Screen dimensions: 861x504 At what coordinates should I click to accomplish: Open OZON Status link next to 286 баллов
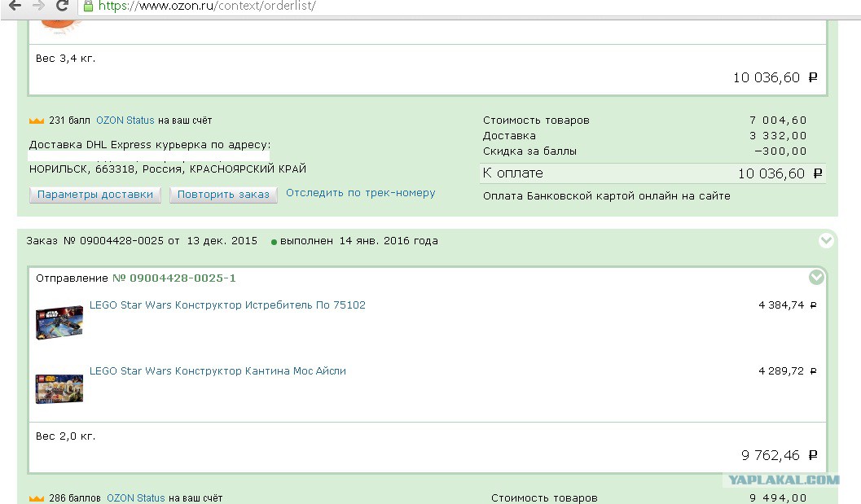pyautogui.click(x=136, y=498)
